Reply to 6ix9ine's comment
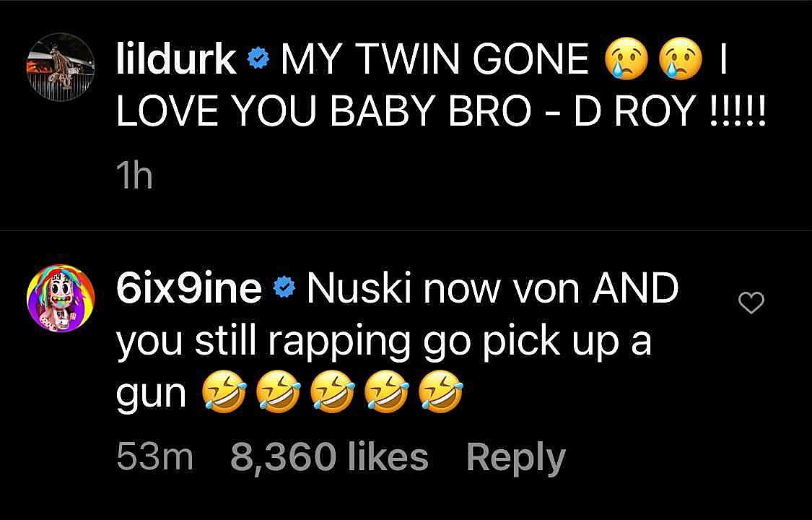 click(x=516, y=459)
